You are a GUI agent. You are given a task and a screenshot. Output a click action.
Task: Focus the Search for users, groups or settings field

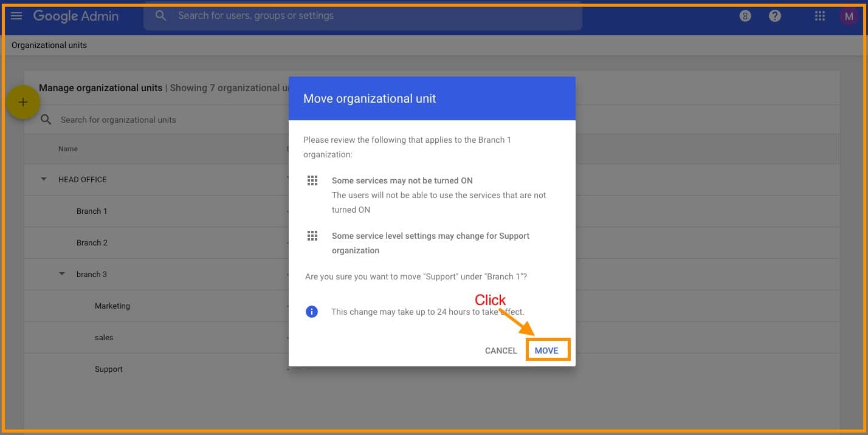click(365, 16)
